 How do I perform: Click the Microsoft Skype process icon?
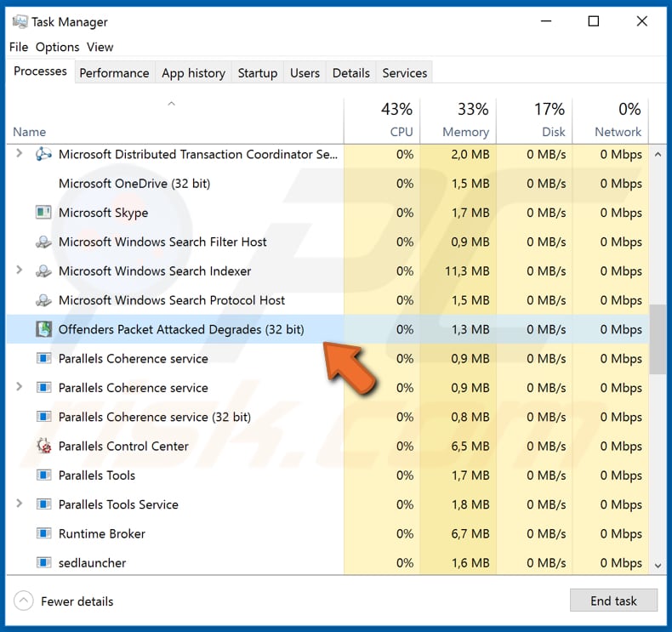(43, 213)
